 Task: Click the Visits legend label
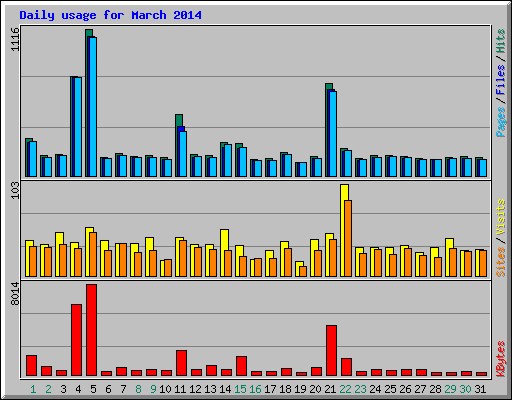click(x=501, y=217)
